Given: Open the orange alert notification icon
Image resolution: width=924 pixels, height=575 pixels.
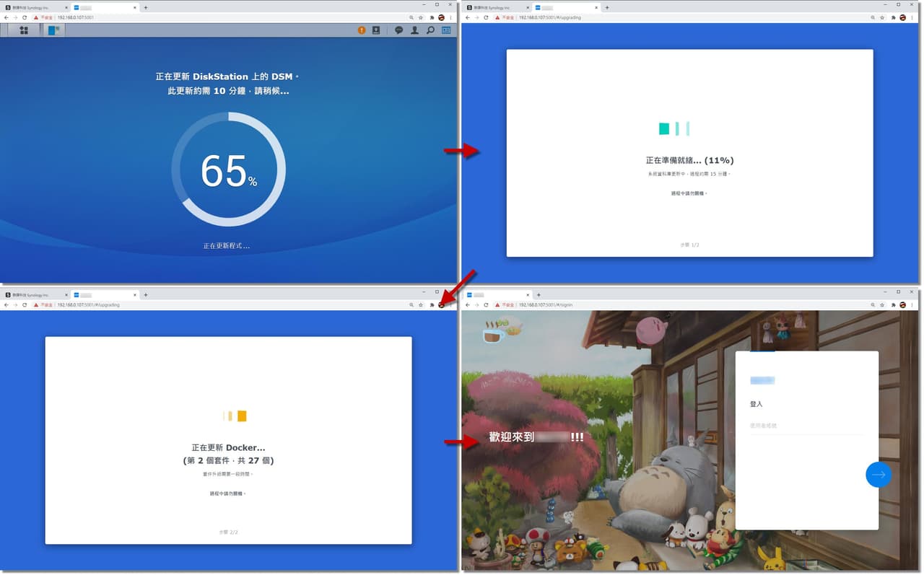Looking at the screenshot, I should [362, 30].
